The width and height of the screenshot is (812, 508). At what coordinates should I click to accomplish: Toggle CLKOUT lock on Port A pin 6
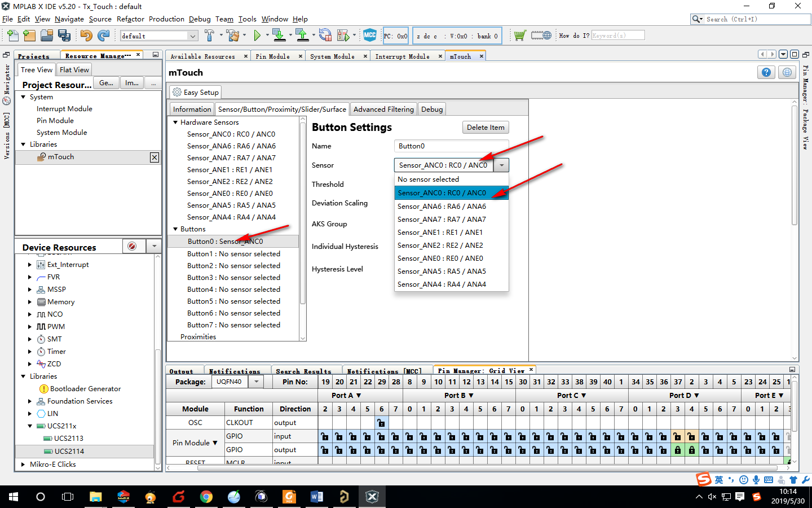381,423
